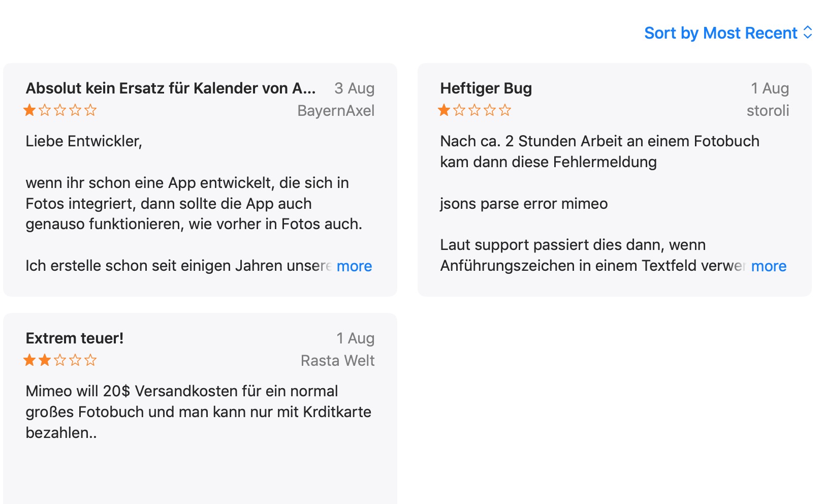Select the 'Heftiger Bug' review title
Viewport: 825px width, 504px height.
coord(486,88)
